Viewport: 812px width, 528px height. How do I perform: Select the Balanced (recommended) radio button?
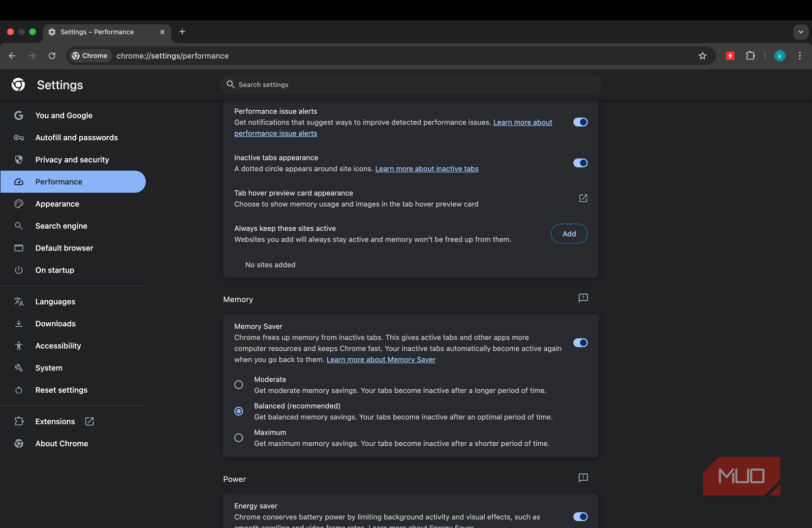[x=239, y=411]
